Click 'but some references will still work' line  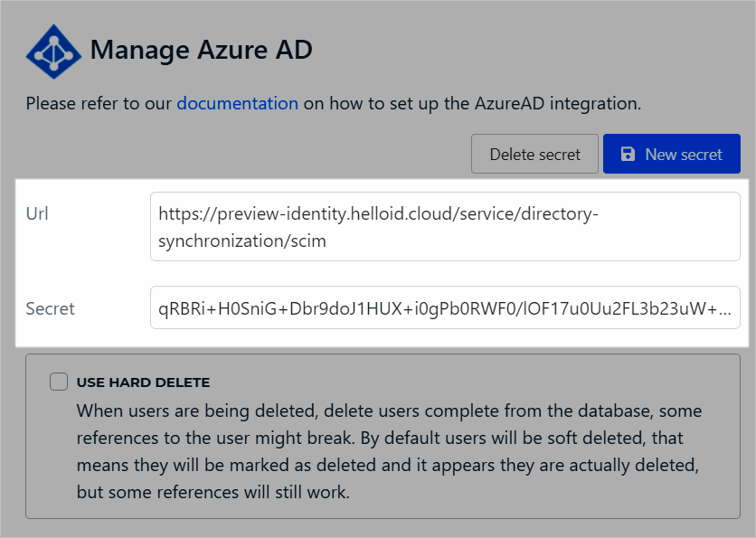pos(213,492)
